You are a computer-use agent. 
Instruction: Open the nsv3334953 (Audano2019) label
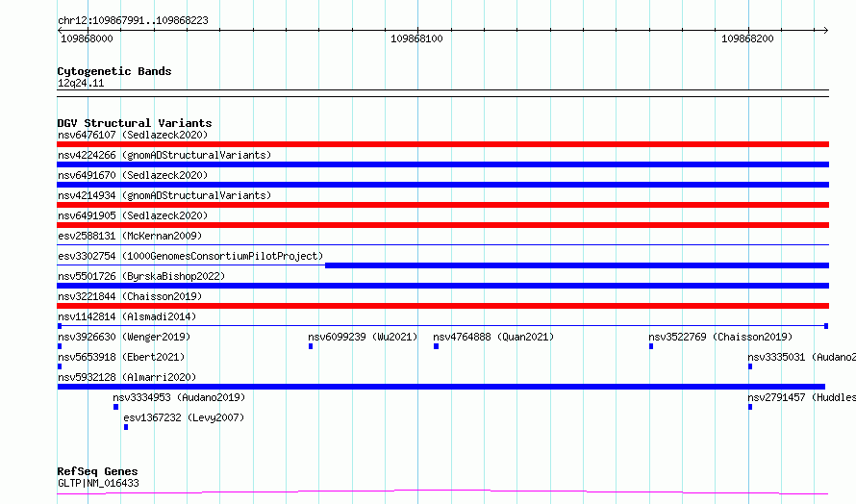pyautogui.click(x=179, y=397)
